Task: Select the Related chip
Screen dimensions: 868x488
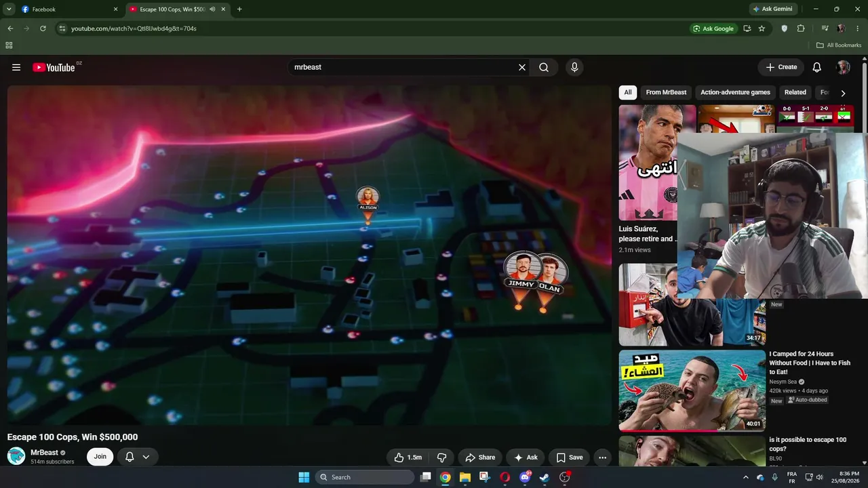Action: click(x=795, y=92)
